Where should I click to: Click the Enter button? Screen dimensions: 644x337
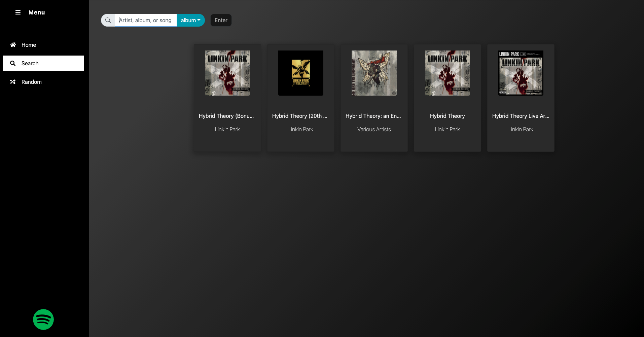221,20
